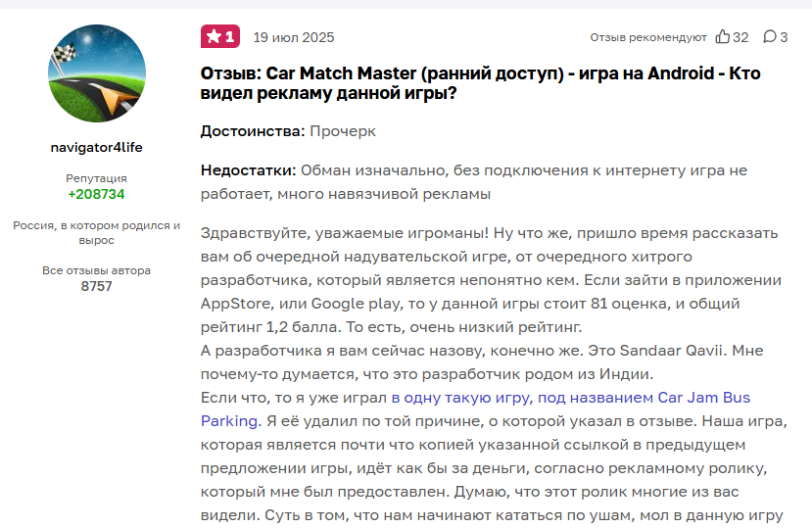The height and width of the screenshot is (528, 812).
Task: Click the comment count 3
Action: pos(783,37)
